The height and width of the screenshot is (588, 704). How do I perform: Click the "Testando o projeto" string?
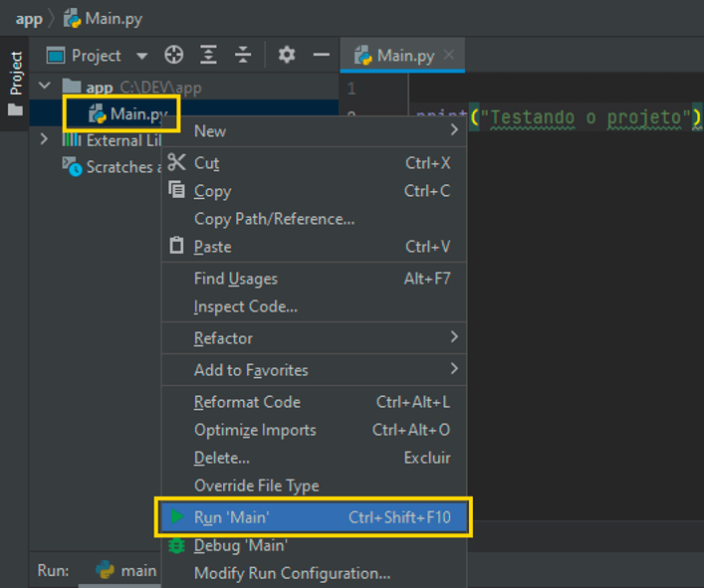tap(586, 117)
